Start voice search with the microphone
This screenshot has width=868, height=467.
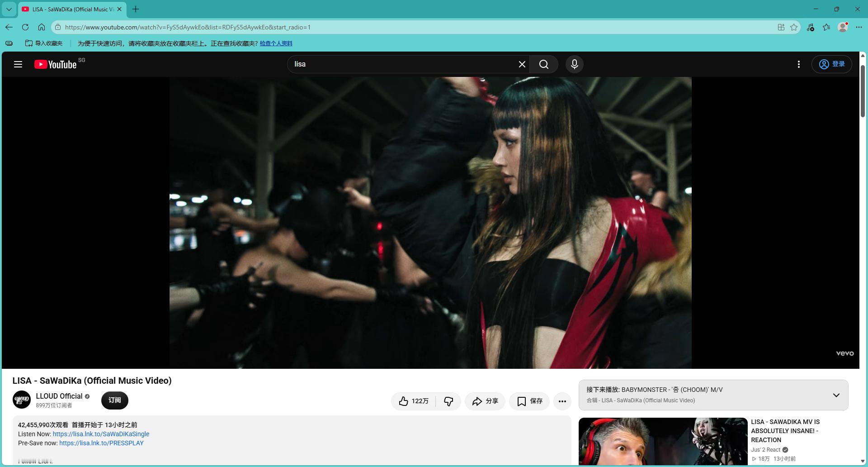click(x=575, y=64)
